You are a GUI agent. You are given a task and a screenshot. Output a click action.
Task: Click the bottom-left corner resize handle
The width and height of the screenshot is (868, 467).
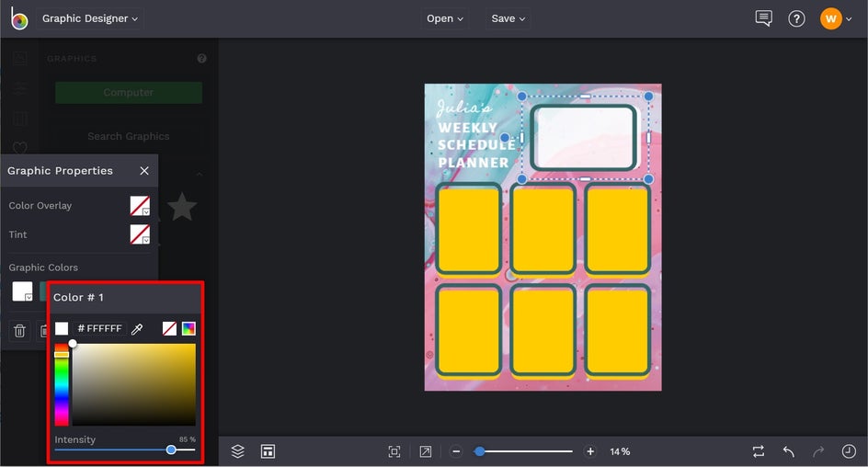click(x=521, y=178)
